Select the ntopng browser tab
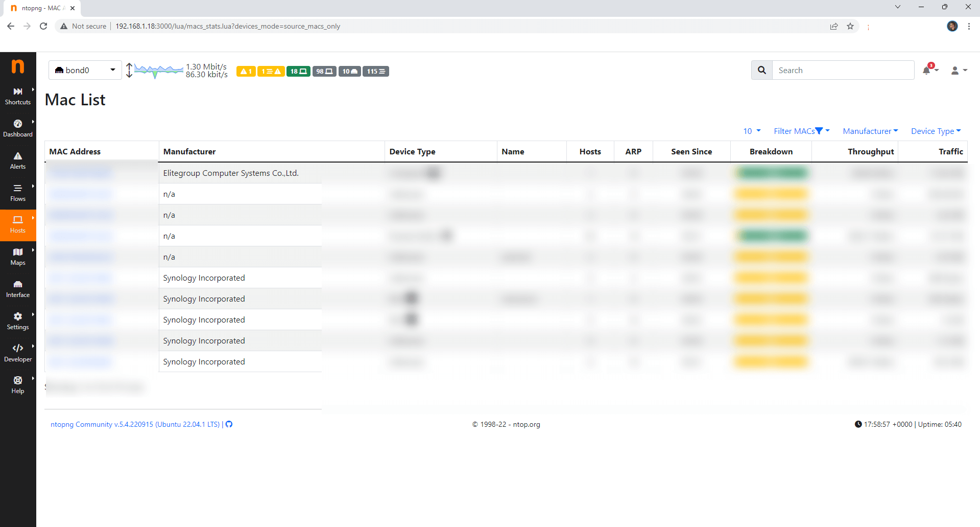The width and height of the screenshot is (980, 527). (x=43, y=8)
